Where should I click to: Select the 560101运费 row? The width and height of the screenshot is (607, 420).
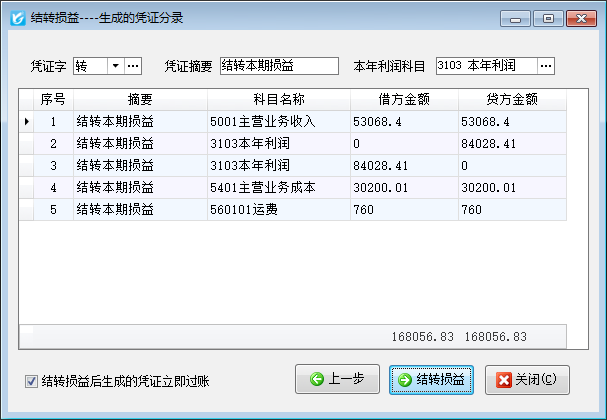(x=277, y=209)
